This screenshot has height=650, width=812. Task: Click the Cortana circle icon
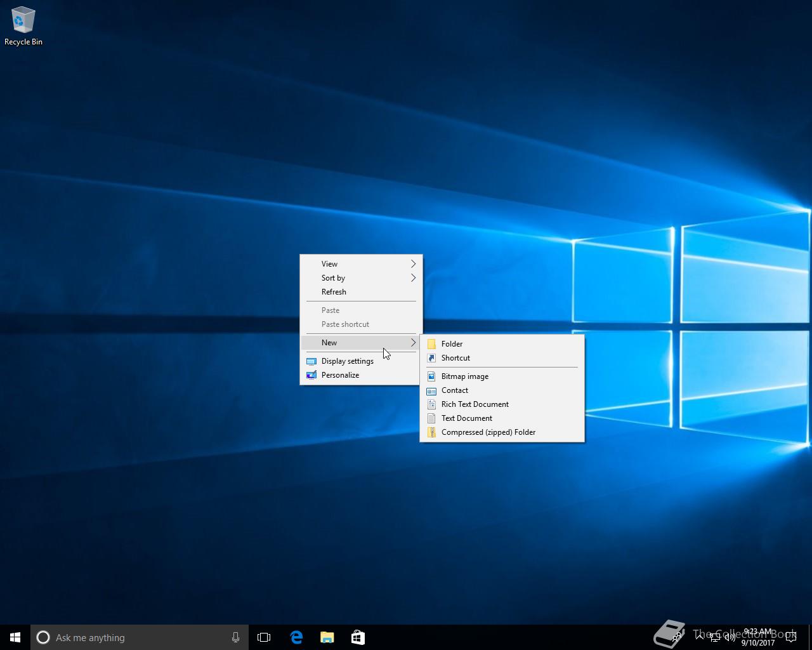(x=43, y=637)
